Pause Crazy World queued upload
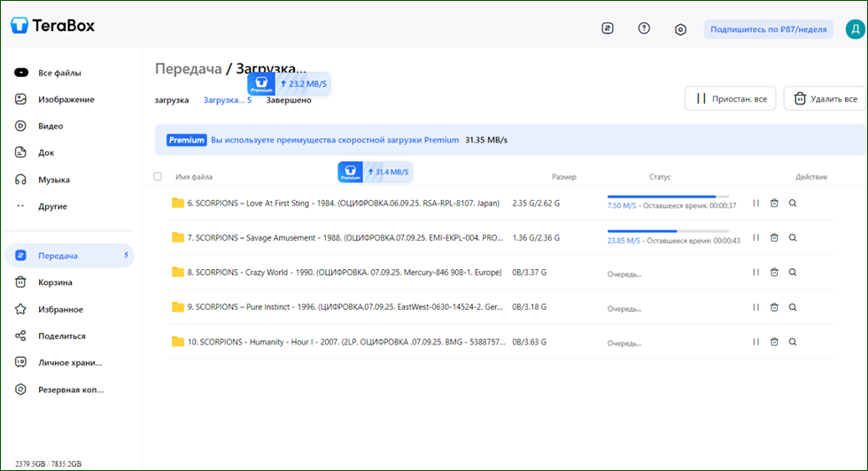The height and width of the screenshot is (471, 868). pos(756,273)
